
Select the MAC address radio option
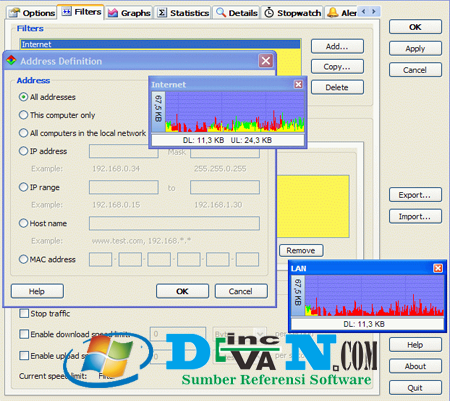(23, 259)
